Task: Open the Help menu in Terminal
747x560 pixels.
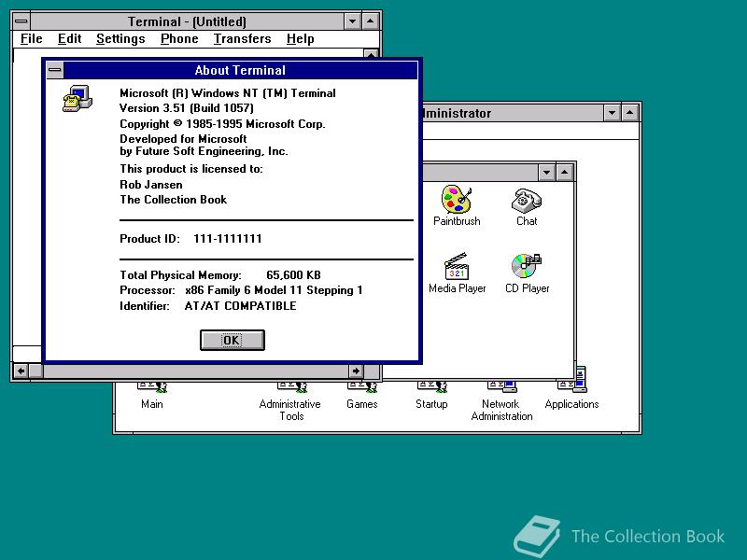Action: click(x=300, y=38)
